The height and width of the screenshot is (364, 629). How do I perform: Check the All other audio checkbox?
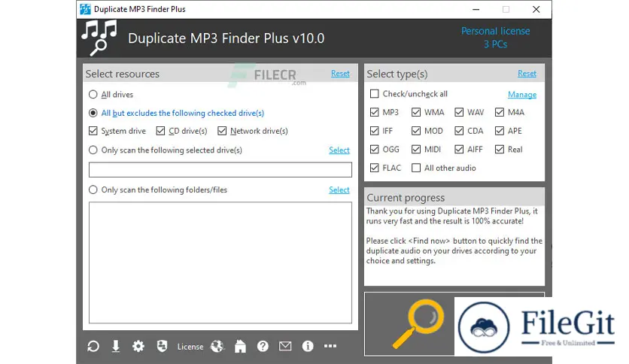click(x=416, y=168)
